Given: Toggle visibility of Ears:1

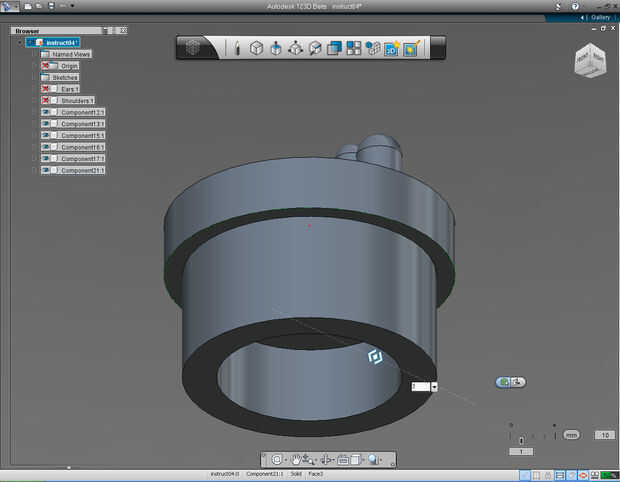Looking at the screenshot, I should coord(46,89).
